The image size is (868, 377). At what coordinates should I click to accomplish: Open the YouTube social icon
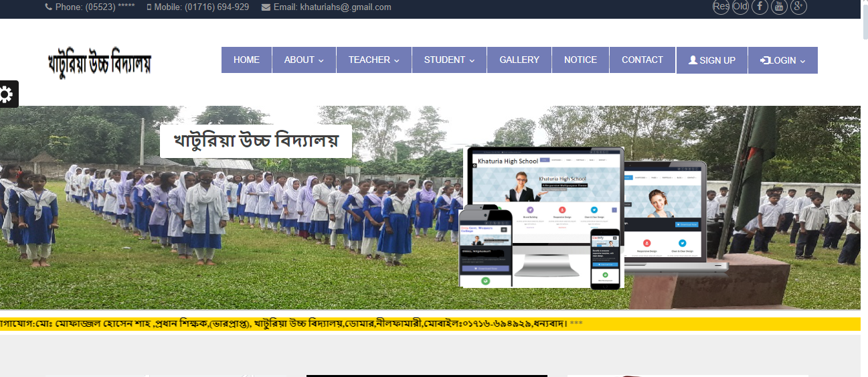(779, 7)
